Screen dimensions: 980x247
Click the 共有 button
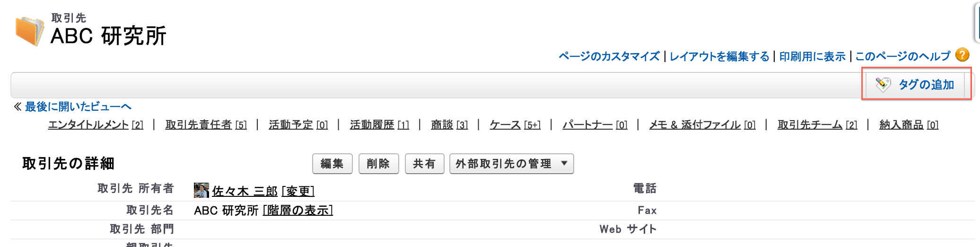pyautogui.click(x=424, y=164)
